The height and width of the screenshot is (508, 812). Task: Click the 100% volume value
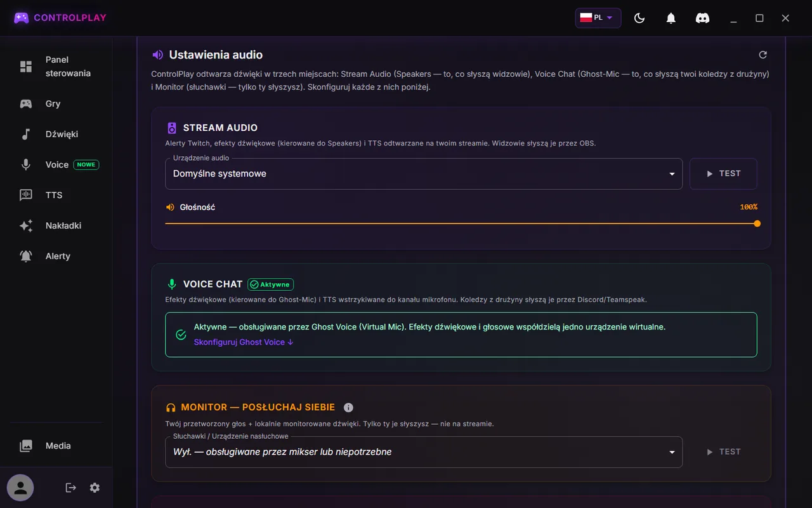pyautogui.click(x=749, y=207)
